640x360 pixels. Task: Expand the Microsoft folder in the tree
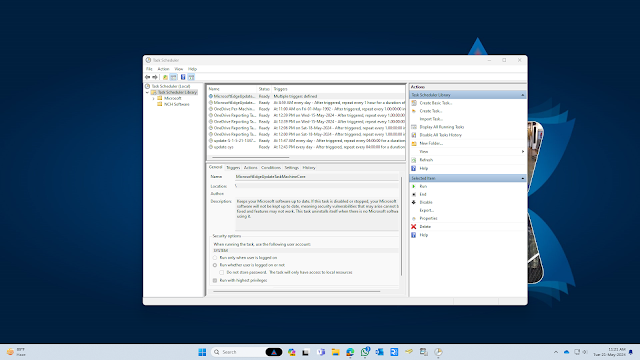(153, 98)
